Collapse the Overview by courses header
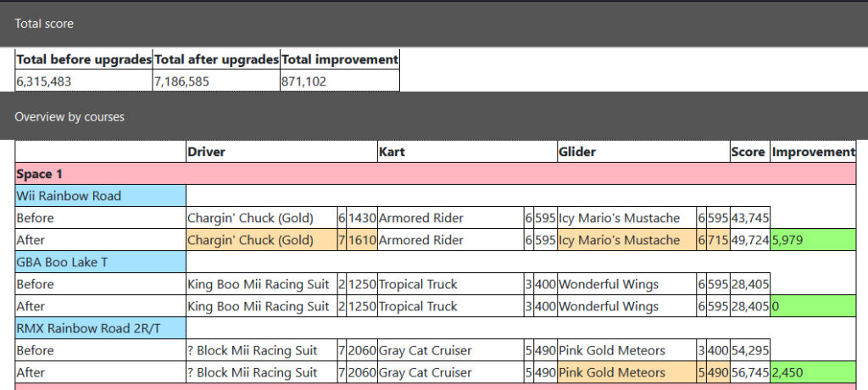868x390 pixels. click(x=70, y=117)
